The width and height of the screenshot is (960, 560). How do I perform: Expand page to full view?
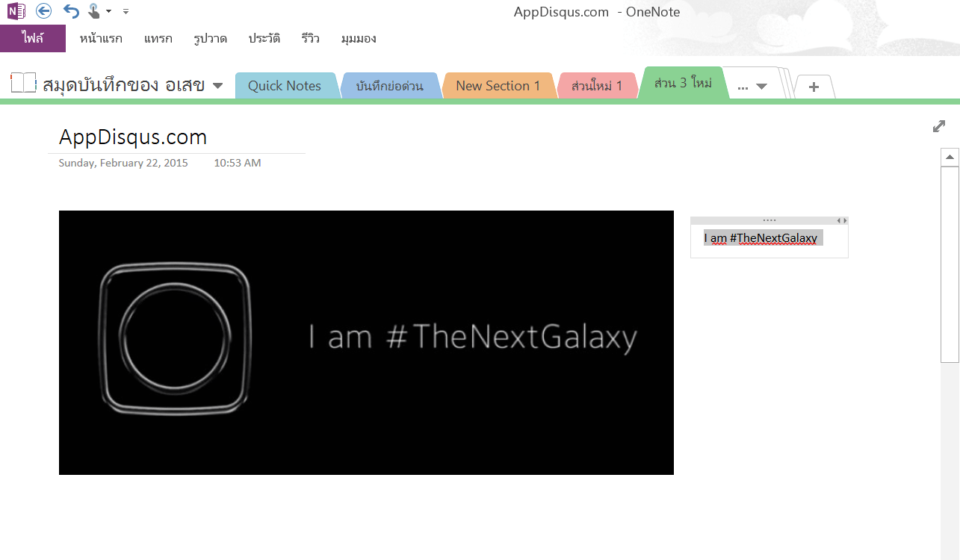click(939, 126)
